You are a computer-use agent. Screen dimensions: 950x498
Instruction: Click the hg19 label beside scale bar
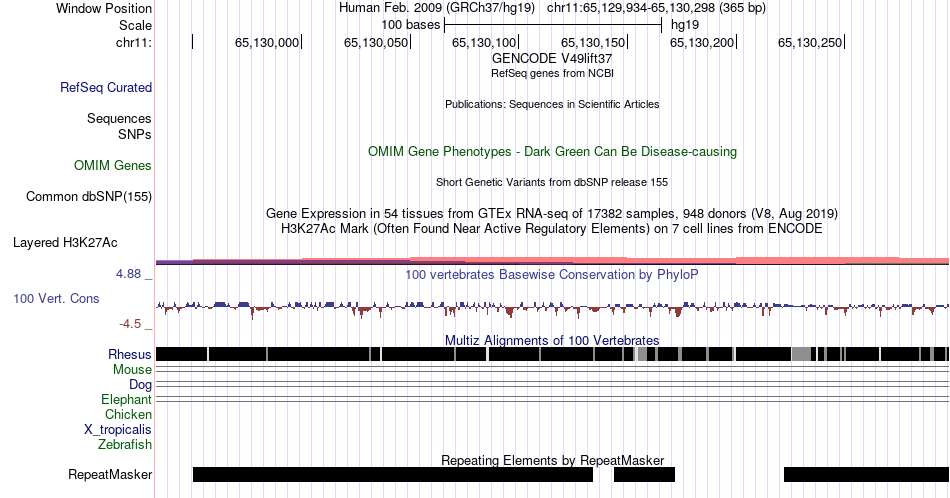[685, 25]
